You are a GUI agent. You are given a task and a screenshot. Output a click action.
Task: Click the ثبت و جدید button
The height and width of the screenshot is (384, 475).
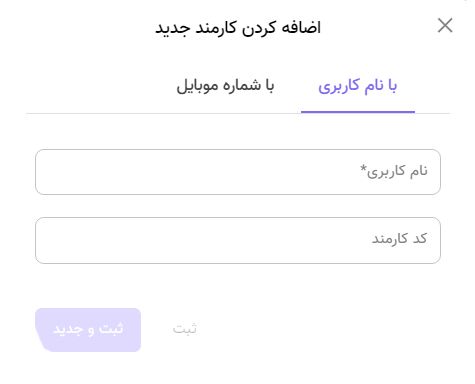pos(88,330)
